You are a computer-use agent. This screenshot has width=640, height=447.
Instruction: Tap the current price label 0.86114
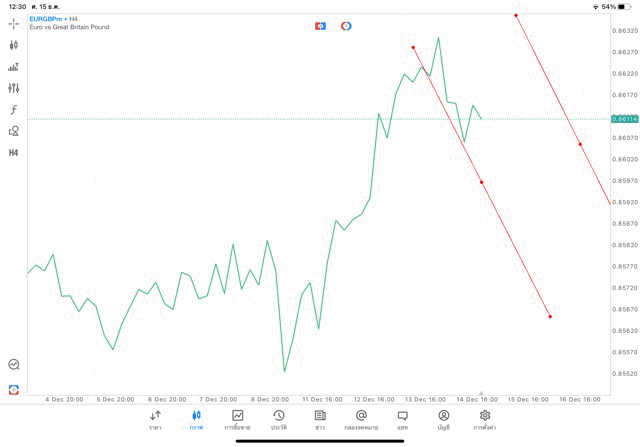[625, 119]
